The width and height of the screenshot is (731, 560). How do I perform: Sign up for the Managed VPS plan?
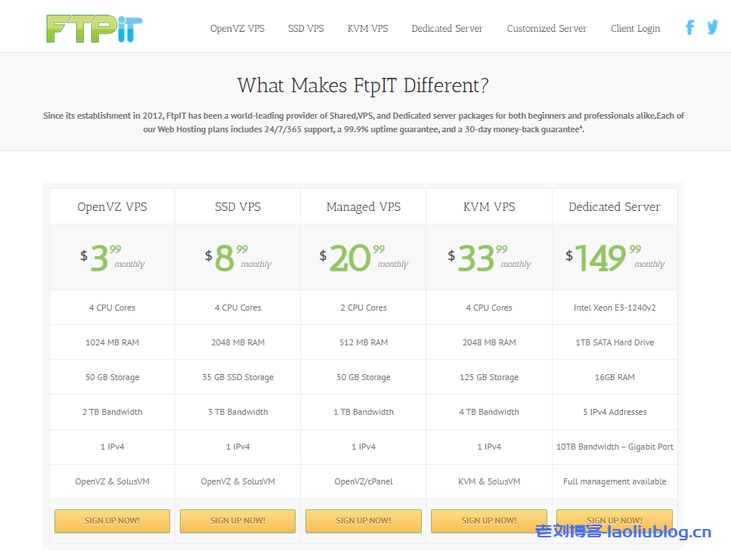(364, 521)
